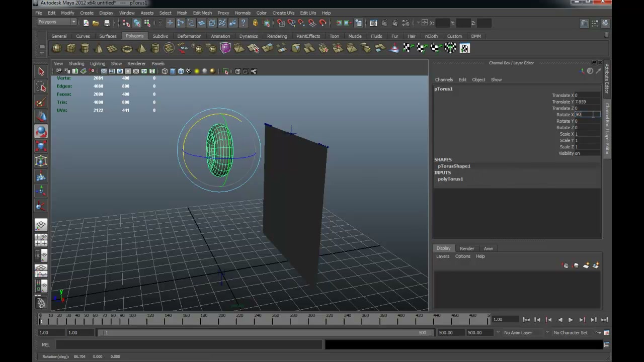
Task: Go to the end of playback range
Action: tap(604, 320)
